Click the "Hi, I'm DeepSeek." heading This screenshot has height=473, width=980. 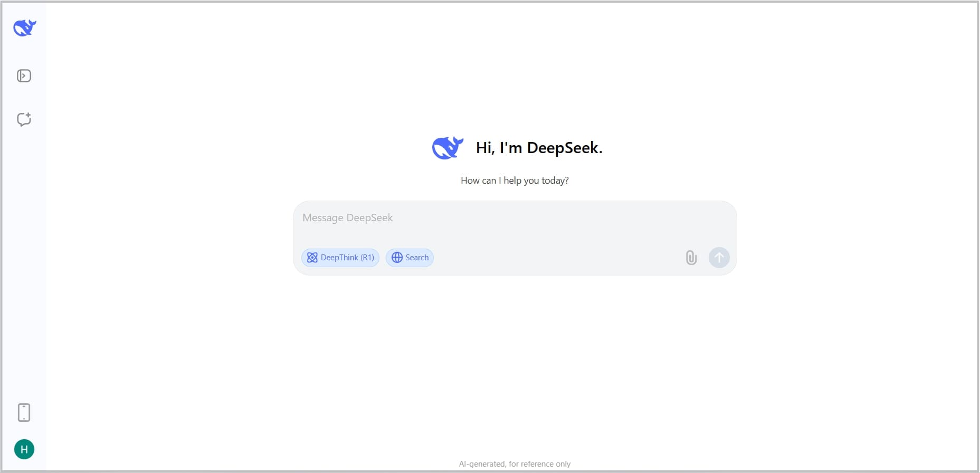(x=539, y=148)
